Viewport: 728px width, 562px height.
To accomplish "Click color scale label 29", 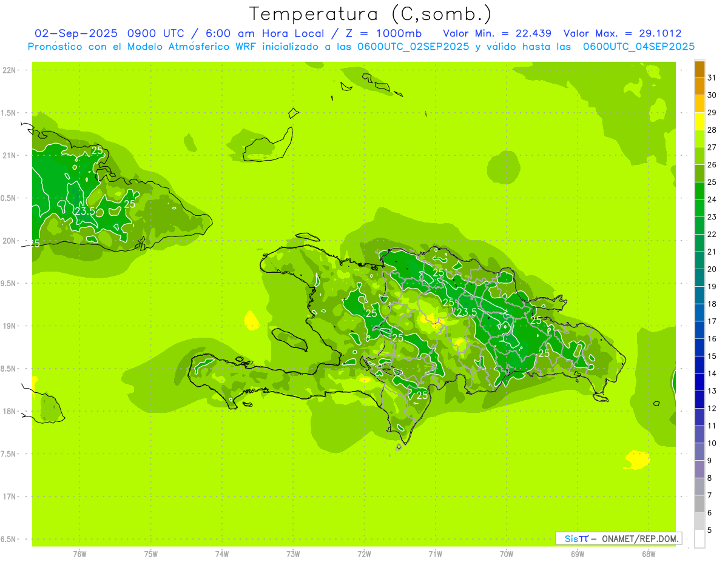I will (712, 113).
